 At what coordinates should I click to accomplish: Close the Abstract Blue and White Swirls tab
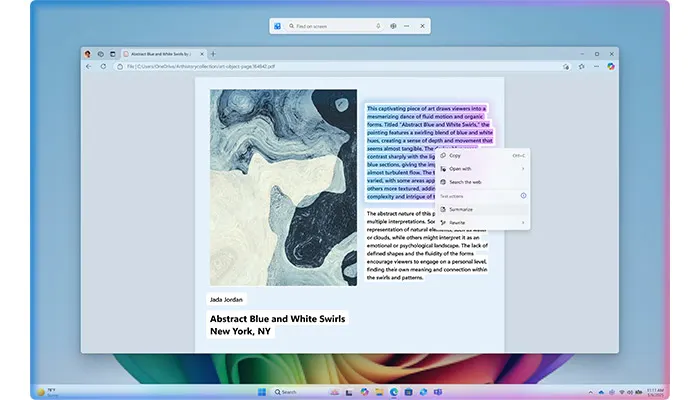[x=202, y=54]
